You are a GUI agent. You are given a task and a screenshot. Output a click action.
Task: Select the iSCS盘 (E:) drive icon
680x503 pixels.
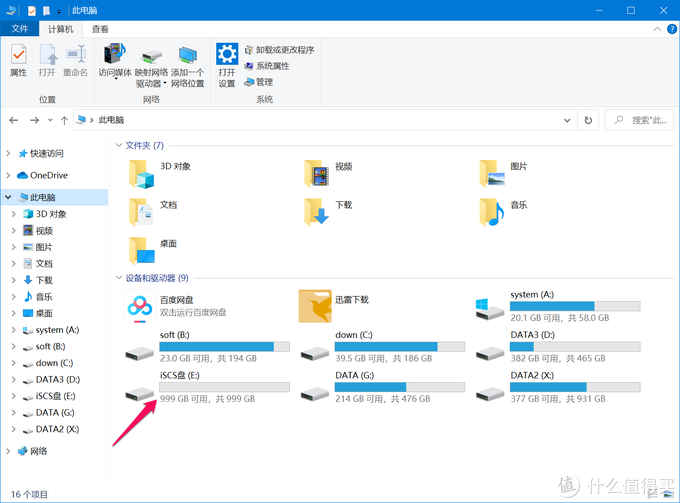(x=140, y=394)
